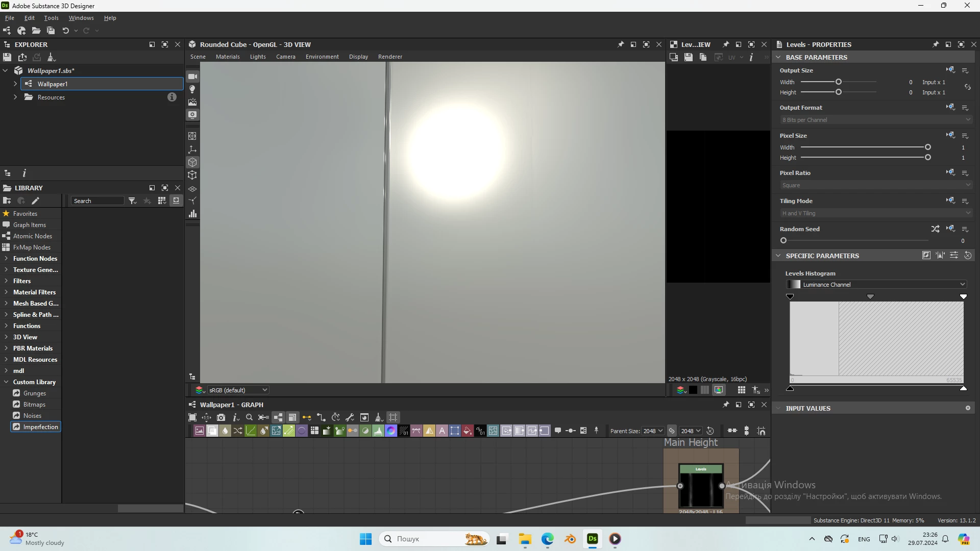Open the Windows menu
Screen dimensions: 980x551
(x=81, y=18)
